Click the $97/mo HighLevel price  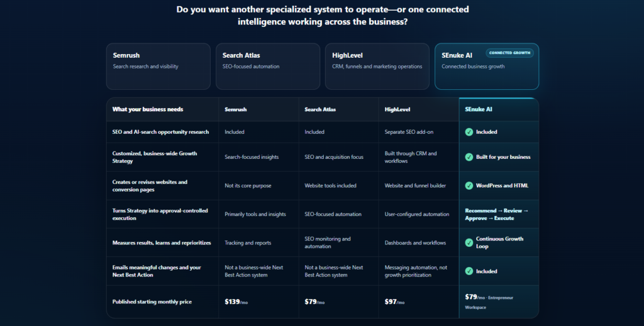tap(394, 302)
